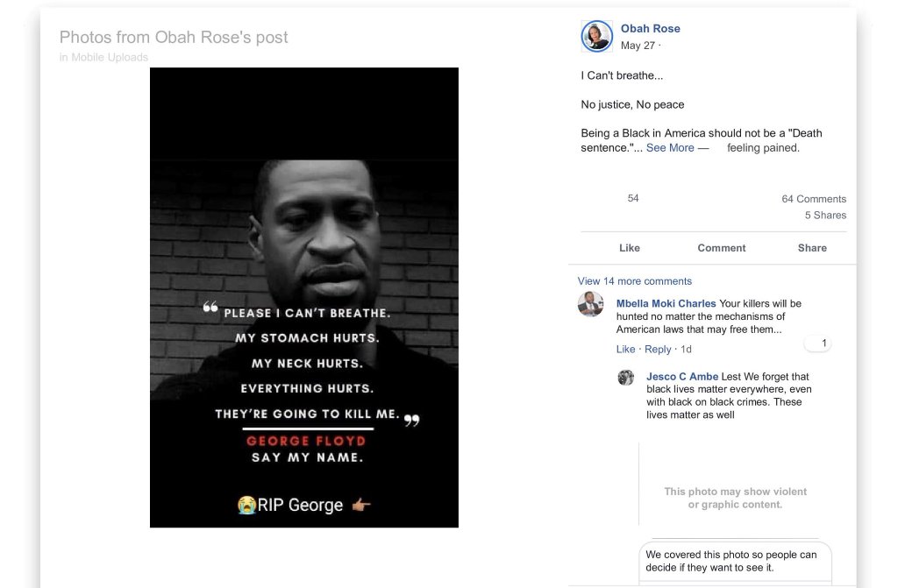Reply to Mbella Moki Charles's comment
898x588 pixels.
click(x=658, y=350)
